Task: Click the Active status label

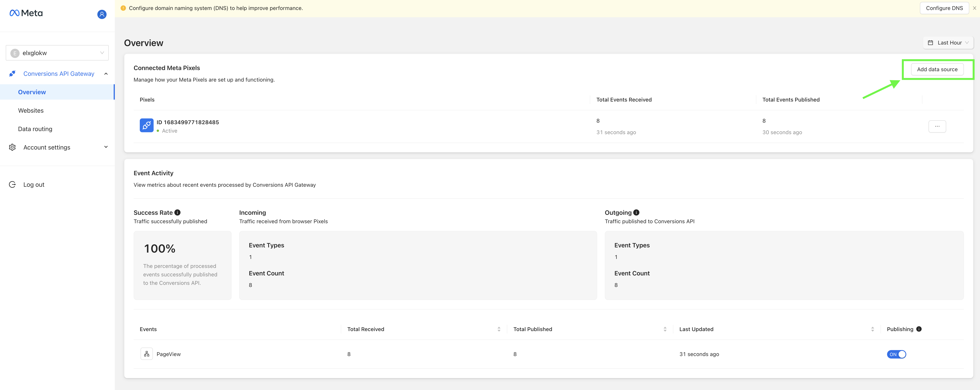Action: pyautogui.click(x=169, y=131)
